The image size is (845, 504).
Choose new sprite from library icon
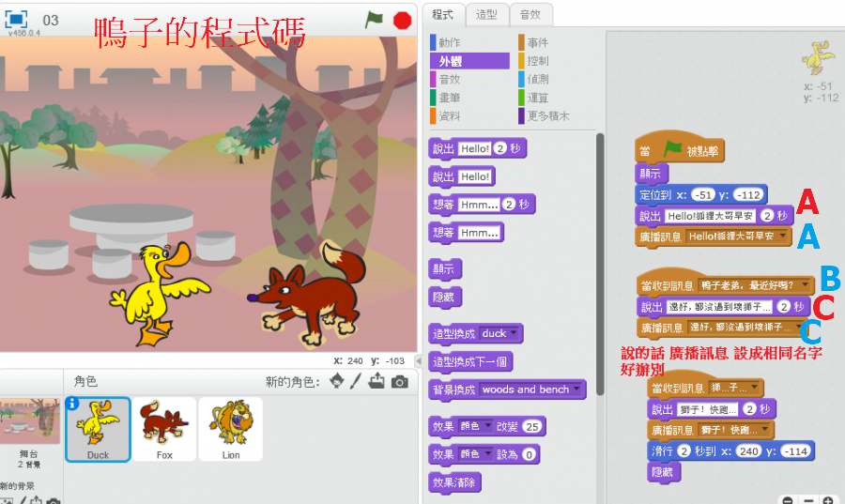point(335,381)
